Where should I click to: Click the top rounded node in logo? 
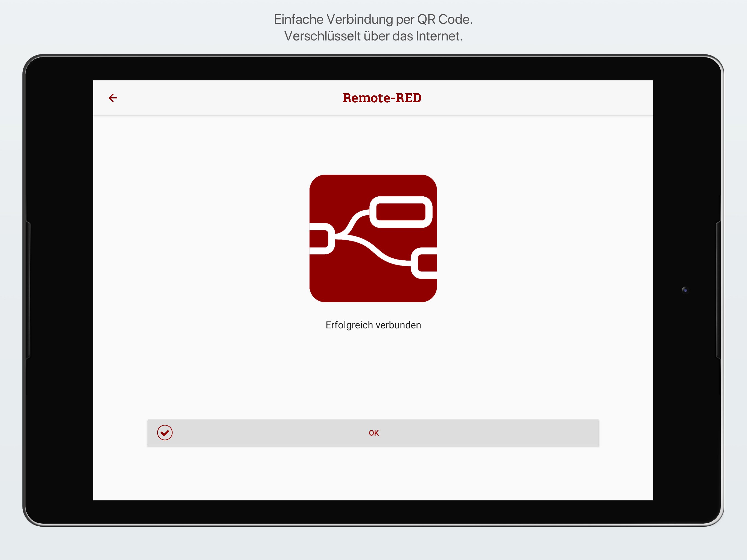click(401, 212)
